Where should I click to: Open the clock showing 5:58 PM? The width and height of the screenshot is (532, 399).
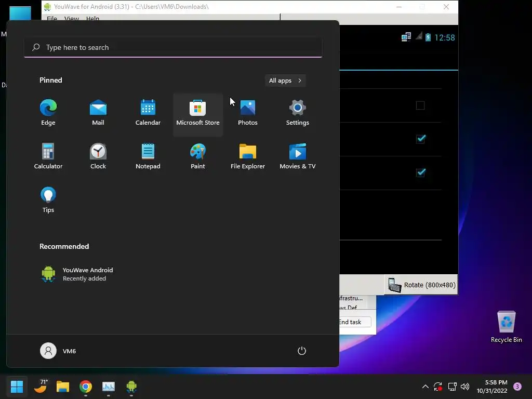[492, 387]
